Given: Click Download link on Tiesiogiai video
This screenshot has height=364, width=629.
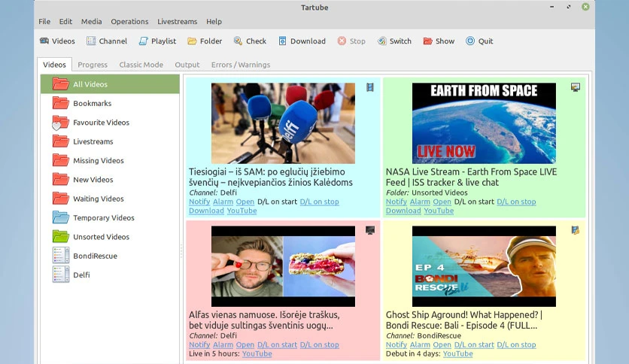Looking at the screenshot, I should [206, 211].
